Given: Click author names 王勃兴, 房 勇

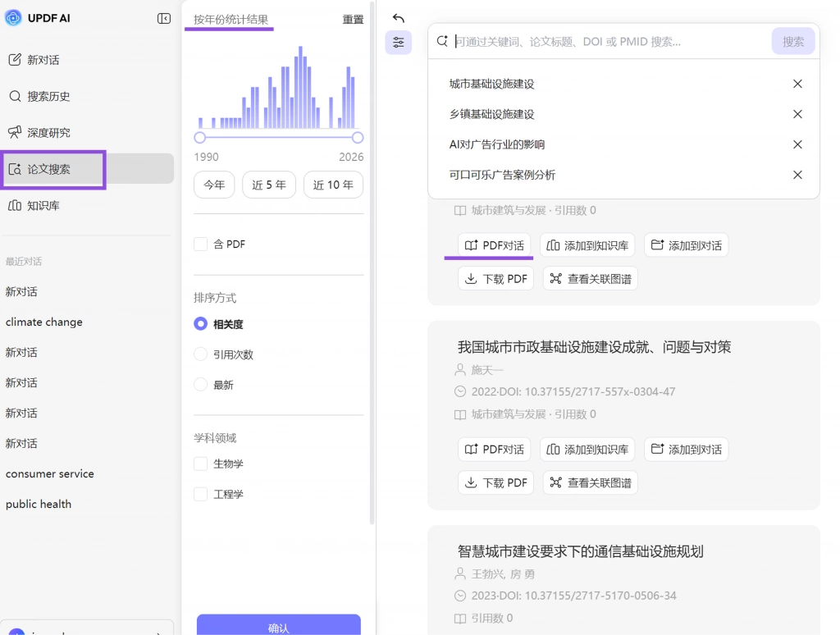Looking at the screenshot, I should 503,574.
